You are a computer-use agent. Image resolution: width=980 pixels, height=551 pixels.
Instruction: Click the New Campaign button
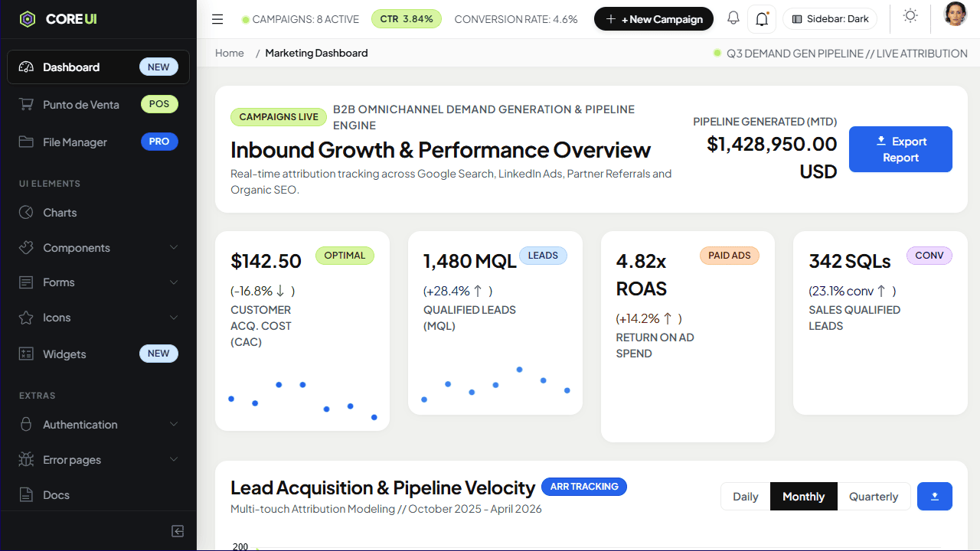(x=654, y=19)
